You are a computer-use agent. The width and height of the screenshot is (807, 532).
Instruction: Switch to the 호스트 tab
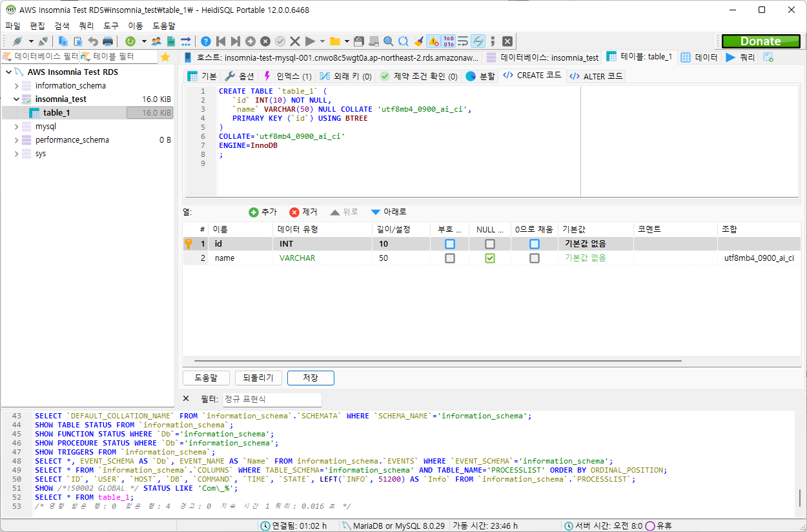coord(331,57)
